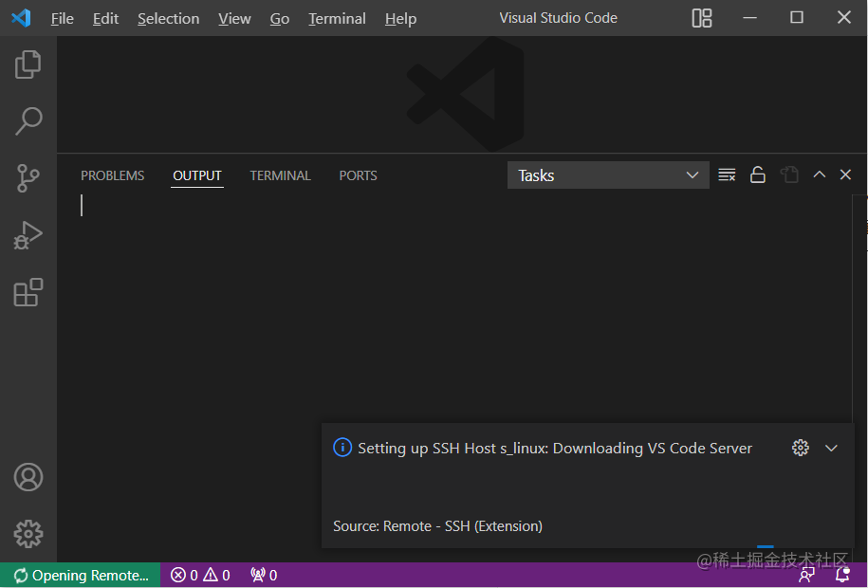Open the Manage gear in activity bar

(x=28, y=534)
